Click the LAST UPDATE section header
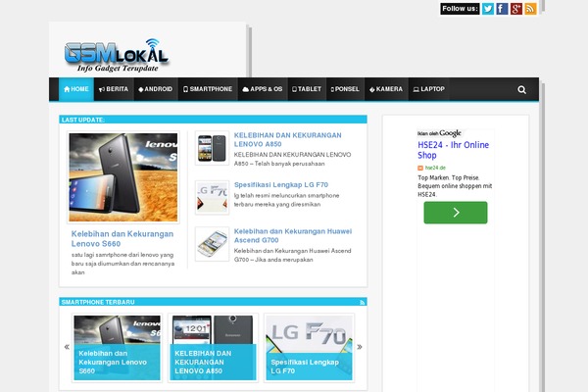Viewport: 588px width, 392px height. coord(213,120)
